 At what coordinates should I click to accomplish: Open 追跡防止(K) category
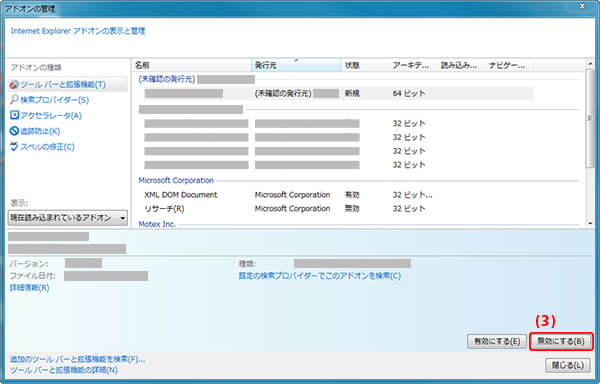pos(40,131)
